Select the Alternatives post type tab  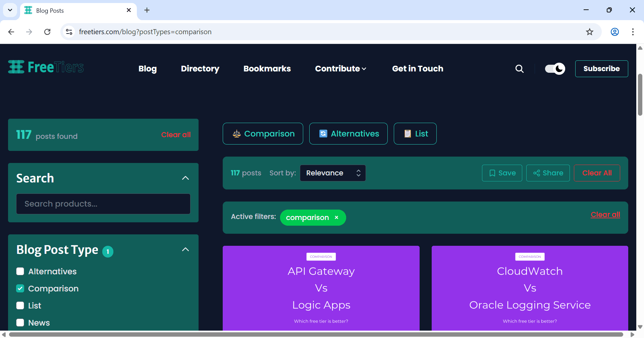pyautogui.click(x=348, y=134)
